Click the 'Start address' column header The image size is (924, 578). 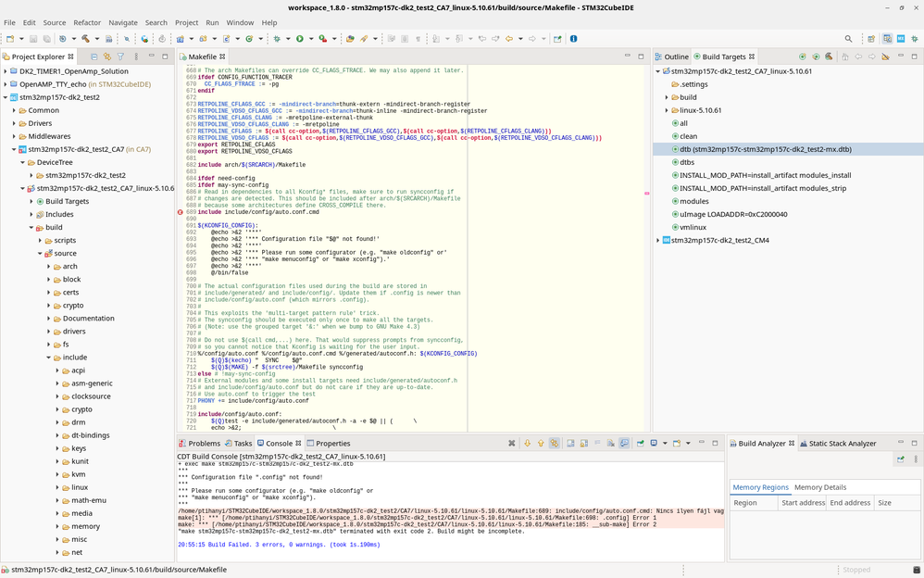tap(803, 503)
